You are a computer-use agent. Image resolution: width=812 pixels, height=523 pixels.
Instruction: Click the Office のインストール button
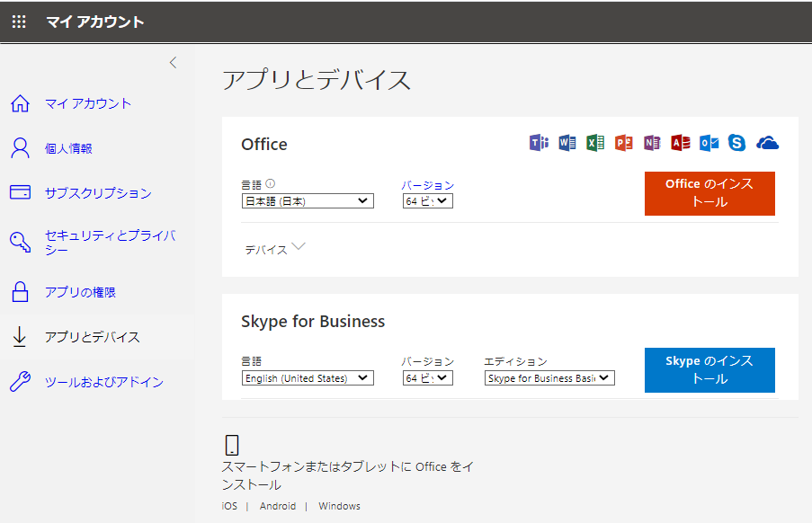709,193
